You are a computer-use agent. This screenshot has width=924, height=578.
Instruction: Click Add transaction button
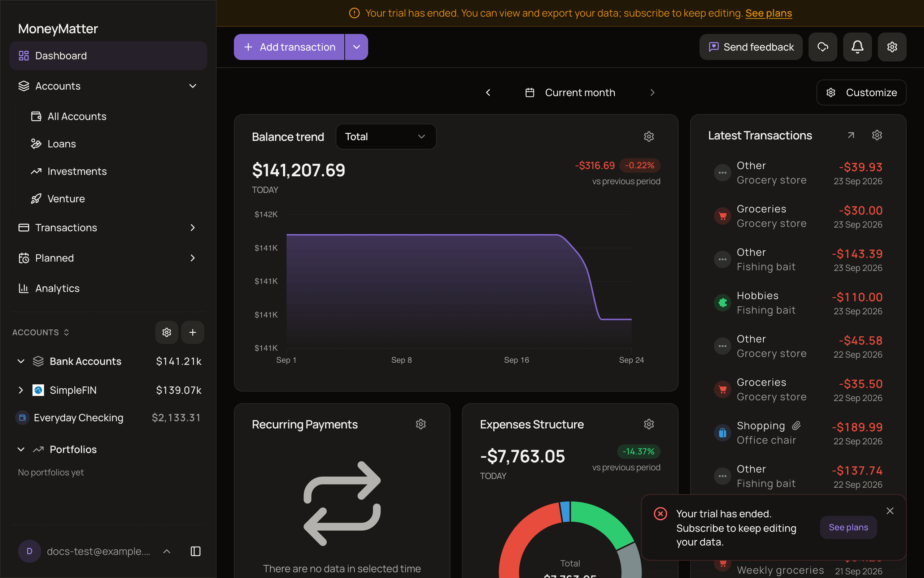[x=289, y=47]
